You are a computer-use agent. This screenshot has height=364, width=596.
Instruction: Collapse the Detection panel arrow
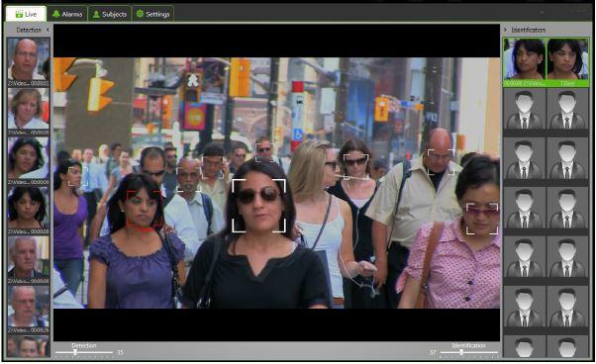(48, 30)
